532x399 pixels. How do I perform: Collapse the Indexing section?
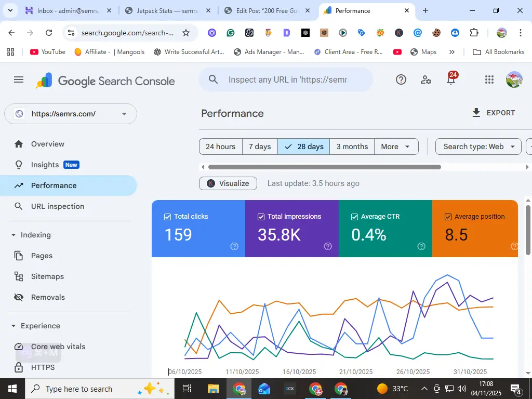pyautogui.click(x=14, y=235)
